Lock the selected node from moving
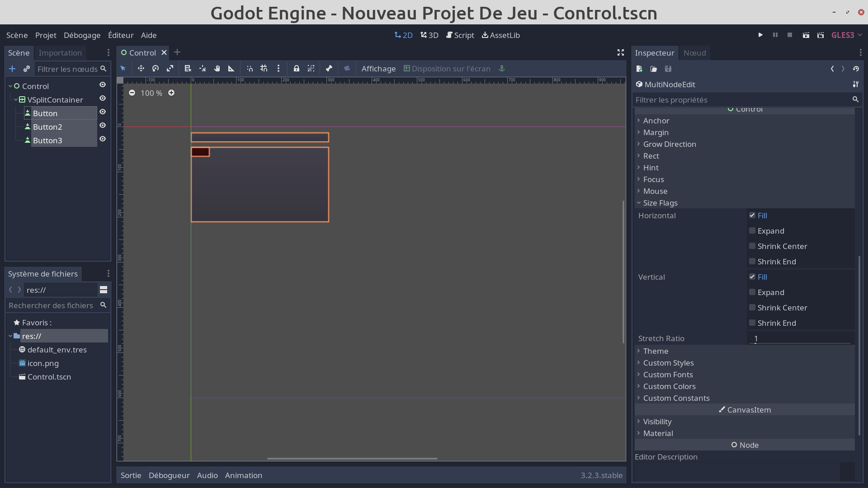Viewport: 868px width, 488px height. click(296, 68)
